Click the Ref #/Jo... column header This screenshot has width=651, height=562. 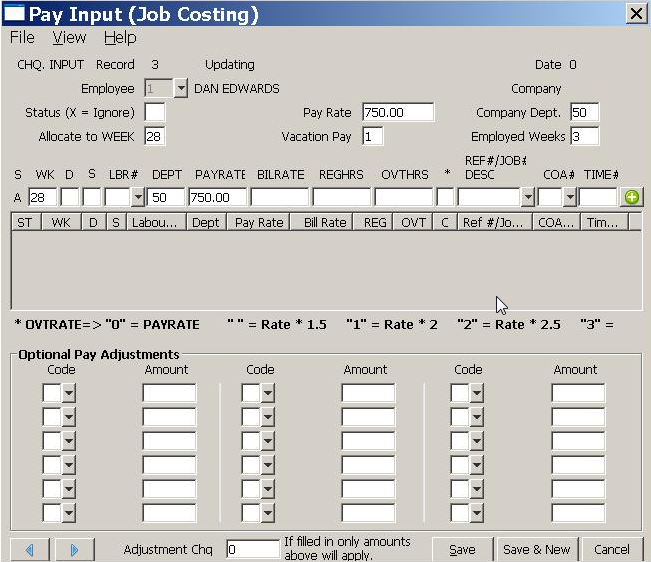click(x=494, y=222)
